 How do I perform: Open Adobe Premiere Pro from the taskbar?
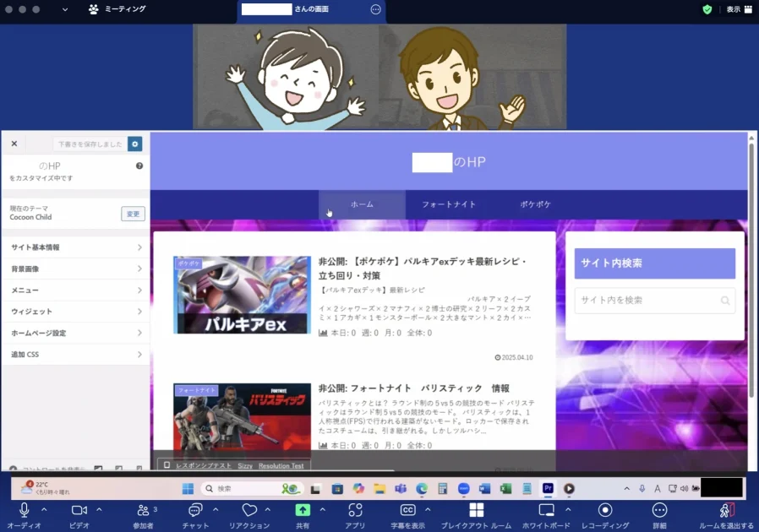[548, 488]
